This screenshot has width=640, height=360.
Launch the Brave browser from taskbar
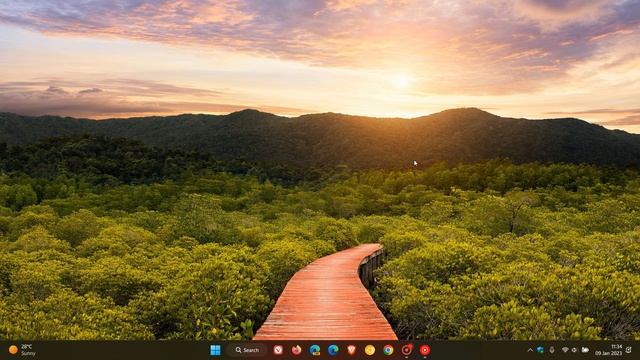351,350
